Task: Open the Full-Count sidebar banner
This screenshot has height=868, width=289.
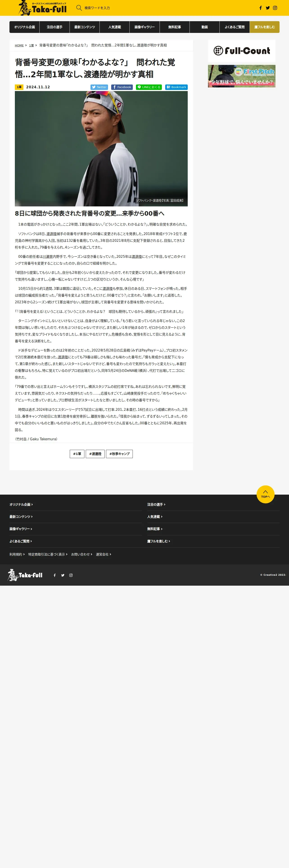Action: click(x=242, y=51)
